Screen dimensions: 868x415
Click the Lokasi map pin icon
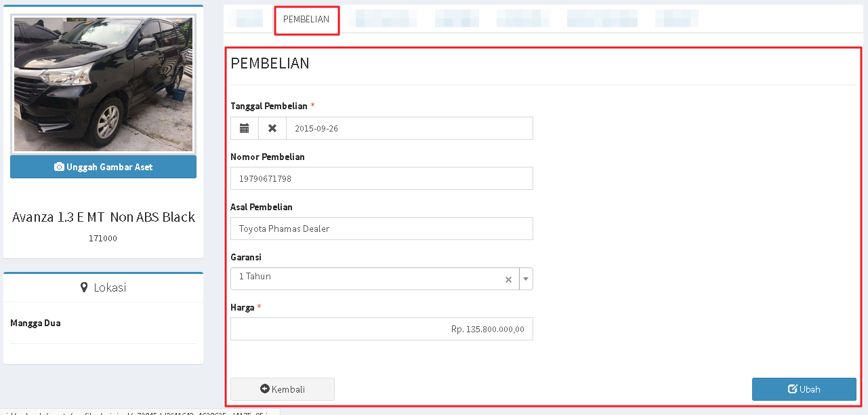84,288
